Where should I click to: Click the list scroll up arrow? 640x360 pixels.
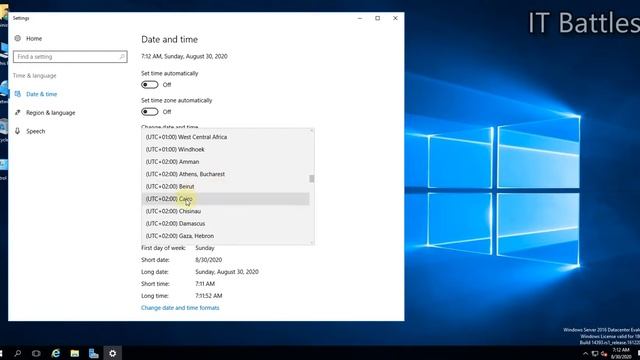(312, 131)
